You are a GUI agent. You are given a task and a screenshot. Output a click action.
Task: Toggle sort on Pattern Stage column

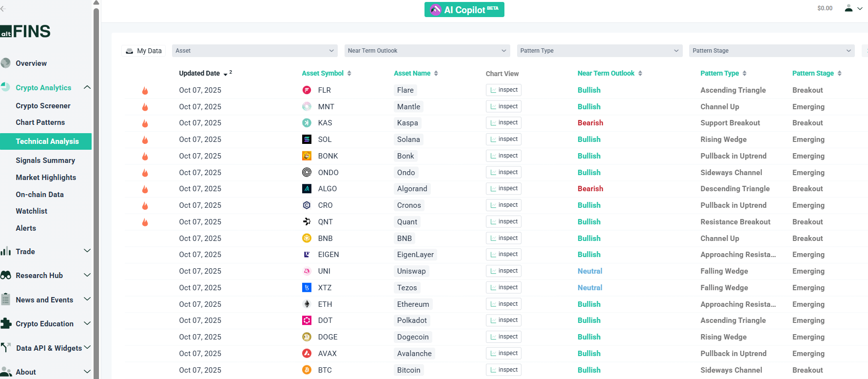pyautogui.click(x=816, y=74)
